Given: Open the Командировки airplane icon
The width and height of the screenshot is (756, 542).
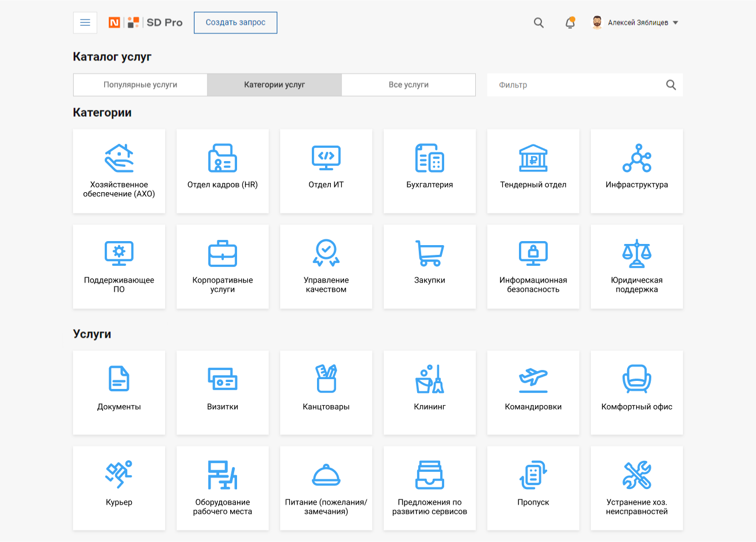Looking at the screenshot, I should tap(533, 379).
